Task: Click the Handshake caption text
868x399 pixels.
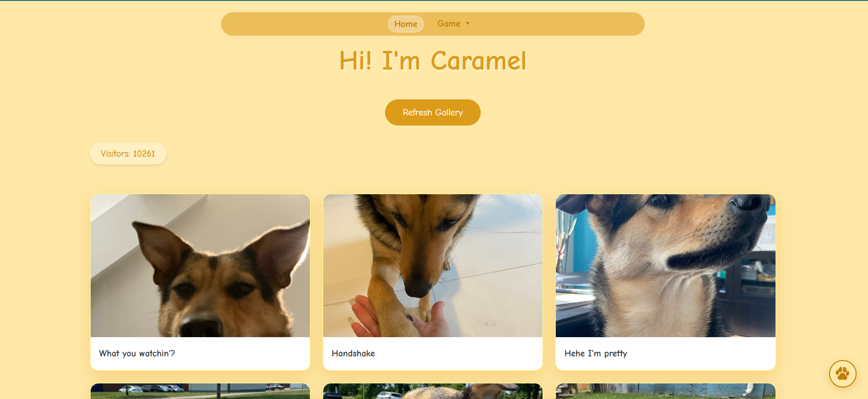Action: [353, 353]
